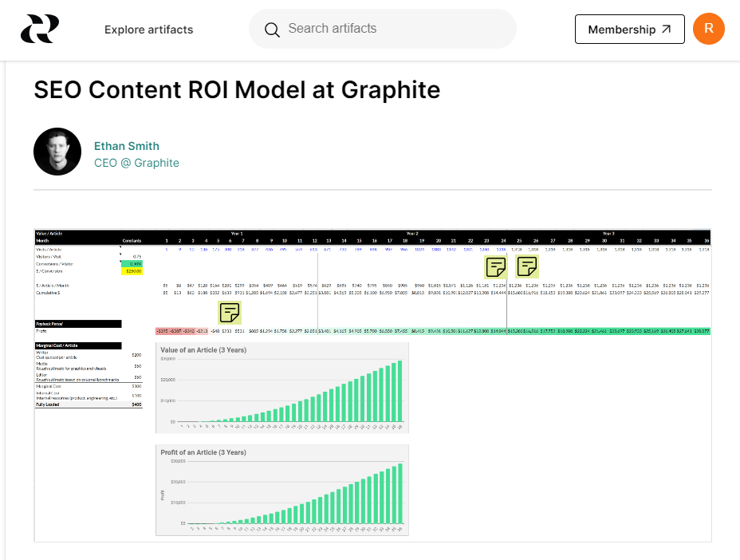Select the yellow $ / Conversion cell

point(132,271)
